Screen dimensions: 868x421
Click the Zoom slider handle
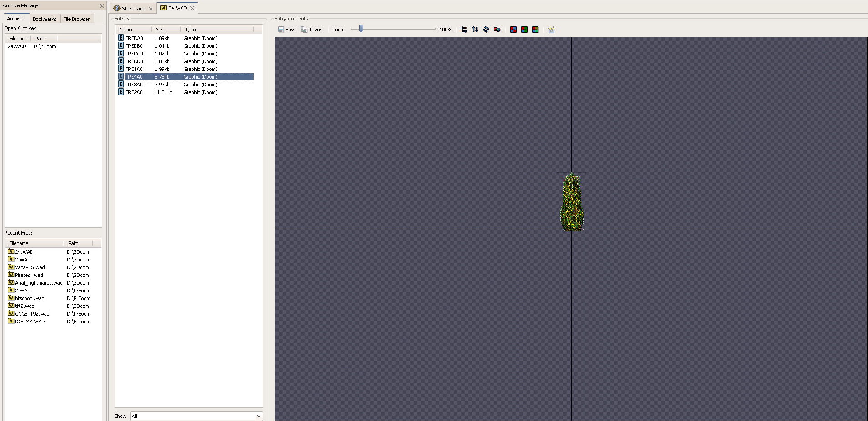361,29
